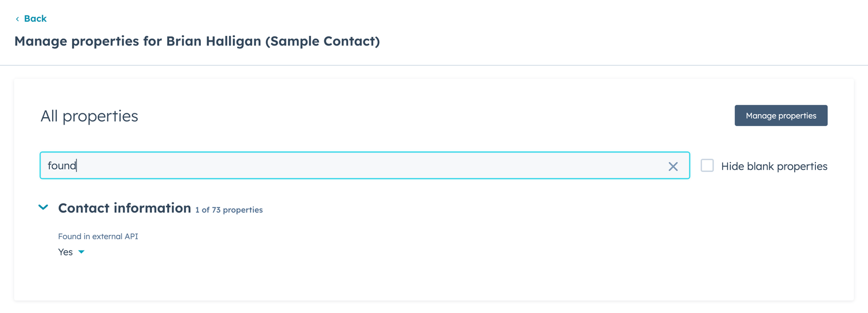Open the Manage properties settings
Screen dimensions: 868x313
click(x=781, y=116)
